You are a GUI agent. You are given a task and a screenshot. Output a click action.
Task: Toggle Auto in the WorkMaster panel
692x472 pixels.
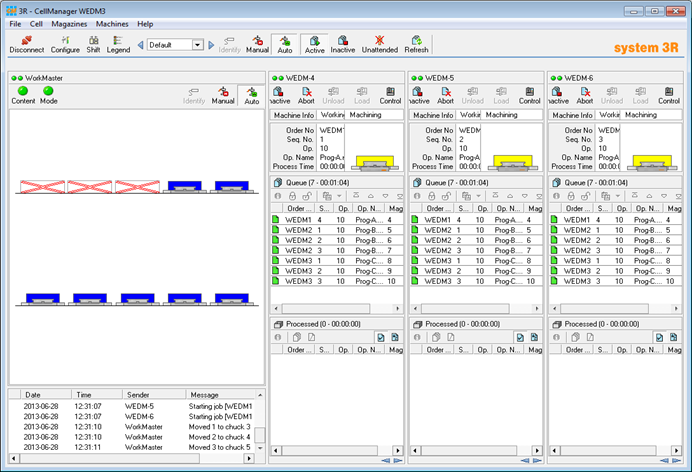coord(252,95)
